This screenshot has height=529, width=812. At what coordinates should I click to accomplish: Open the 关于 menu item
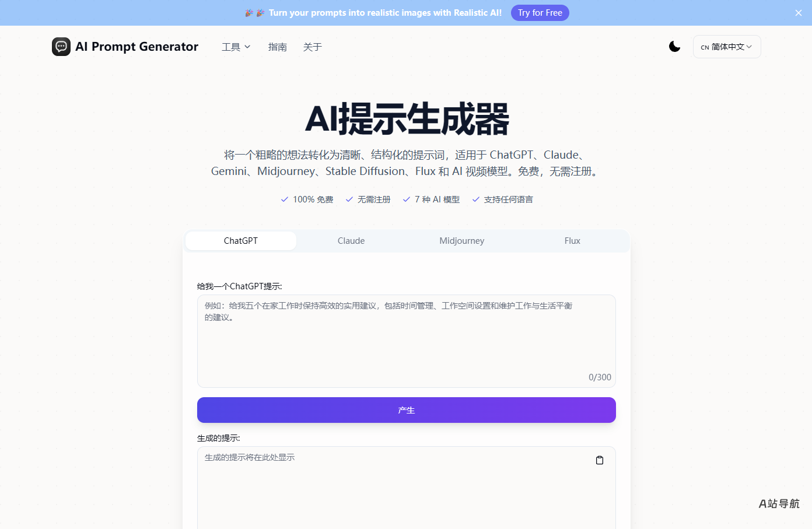[313, 47]
